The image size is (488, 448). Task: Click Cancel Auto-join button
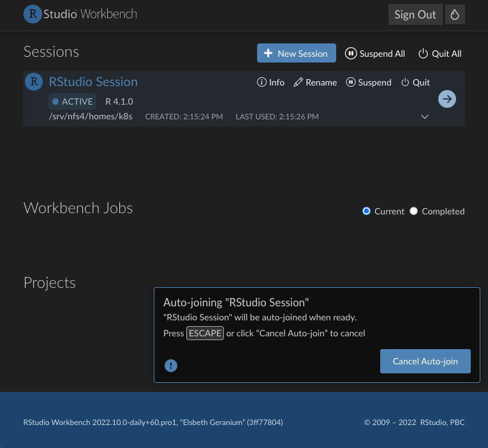coord(425,361)
